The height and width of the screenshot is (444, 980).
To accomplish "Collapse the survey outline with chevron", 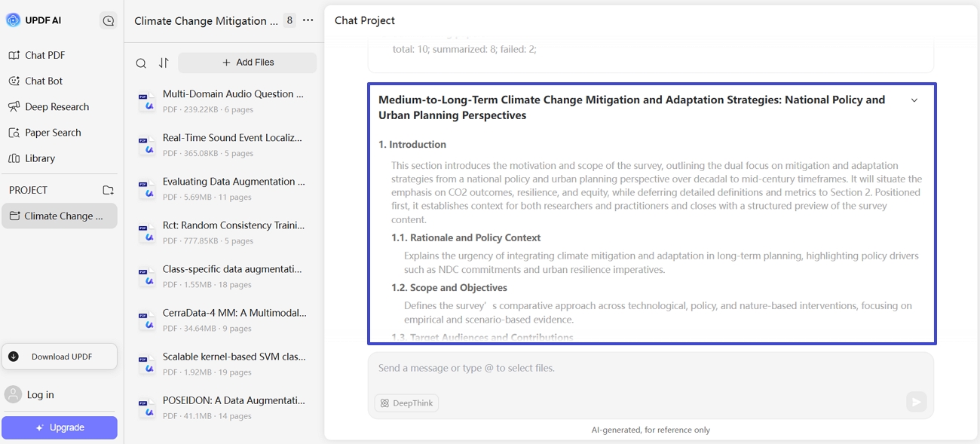I will pyautogui.click(x=914, y=100).
